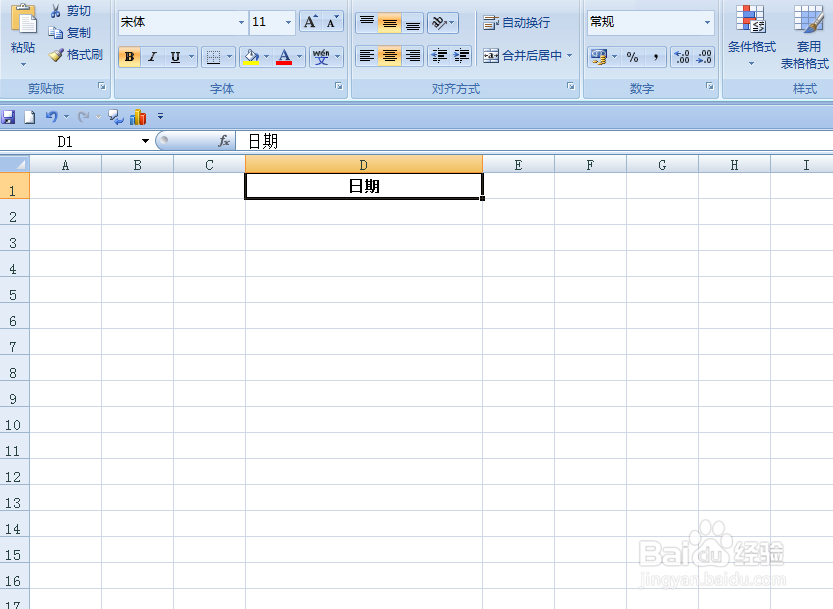This screenshot has height=609, width=833.
Task: Click the formula bar containing 日期
Action: coord(534,141)
